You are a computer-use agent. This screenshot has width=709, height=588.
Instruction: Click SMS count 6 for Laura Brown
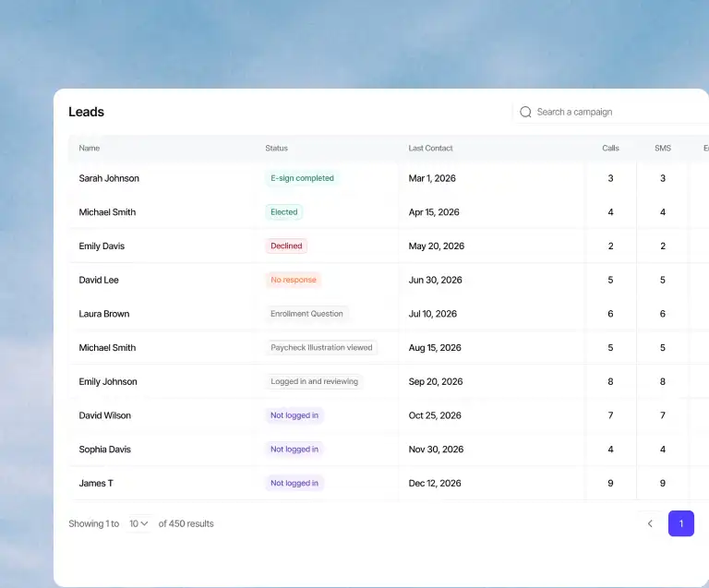pyautogui.click(x=663, y=314)
